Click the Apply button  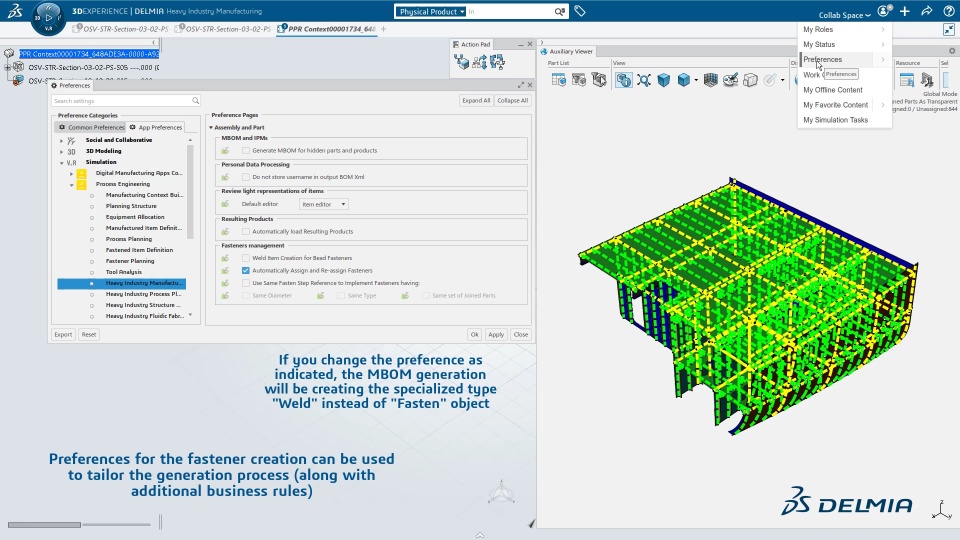coord(496,334)
